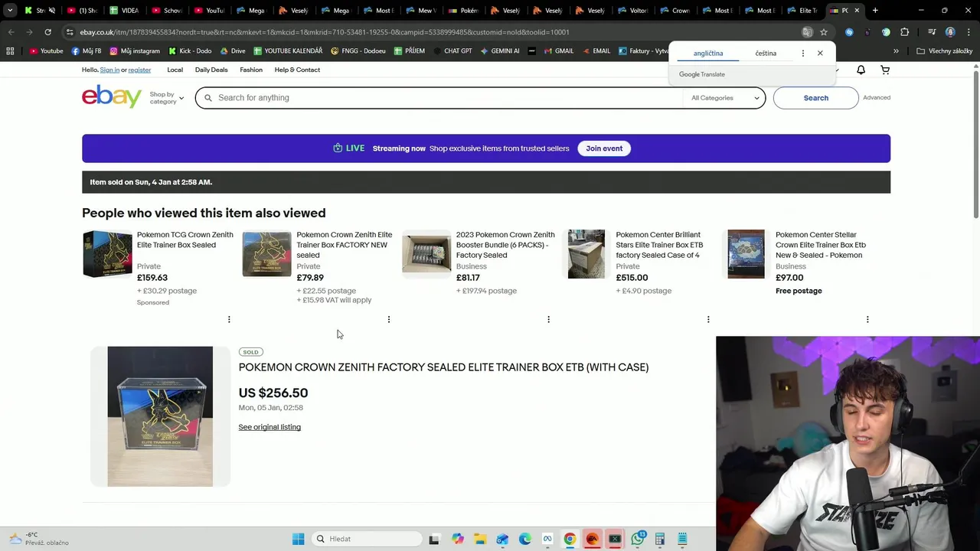The image size is (980, 551).
Task: Open Task View on the taskbar
Action: 434,539
